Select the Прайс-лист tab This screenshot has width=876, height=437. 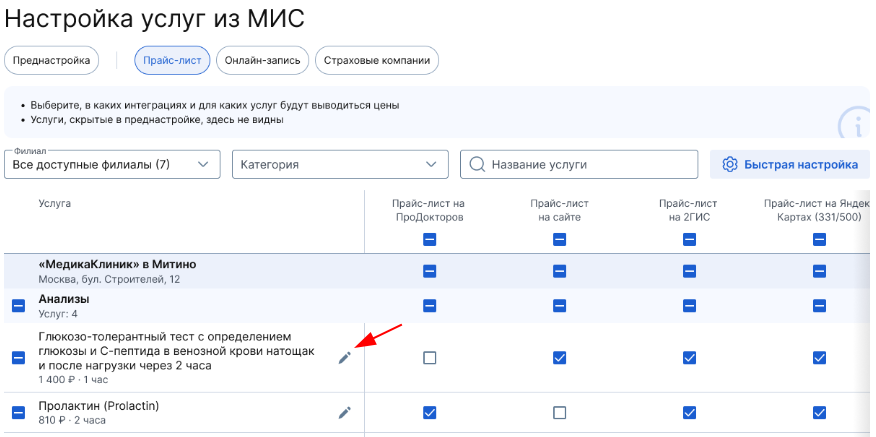pyautogui.click(x=172, y=61)
